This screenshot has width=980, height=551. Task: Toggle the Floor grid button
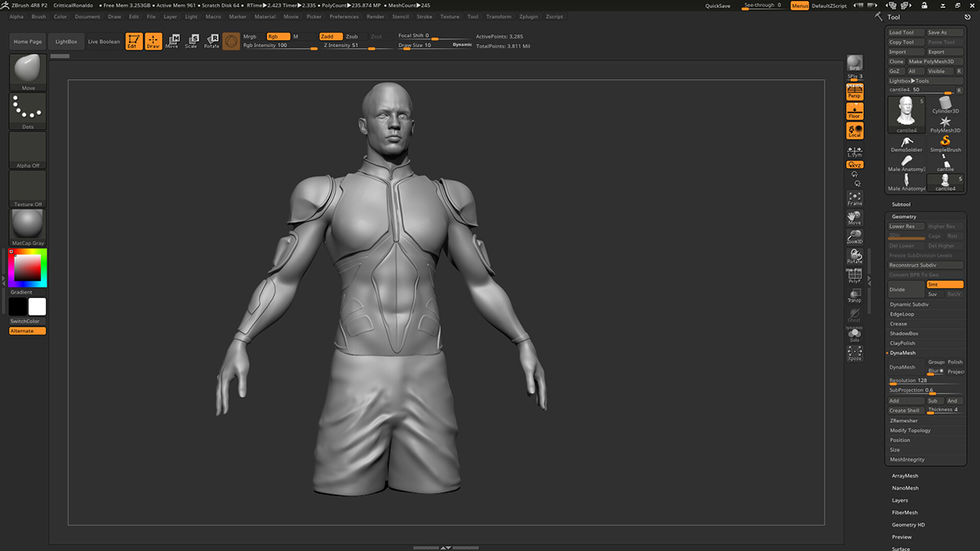[x=854, y=112]
